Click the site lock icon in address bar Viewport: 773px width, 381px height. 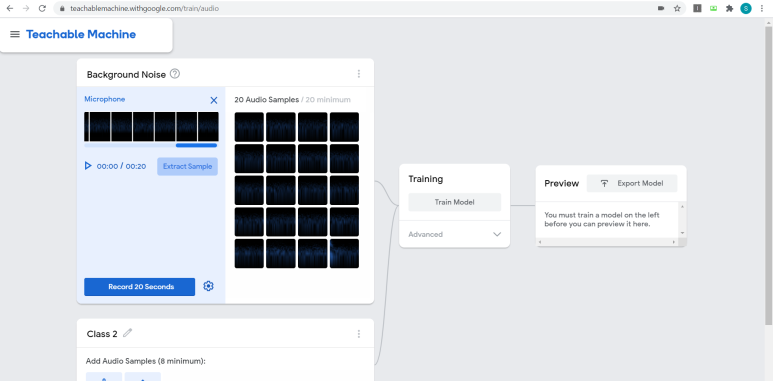click(62, 8)
